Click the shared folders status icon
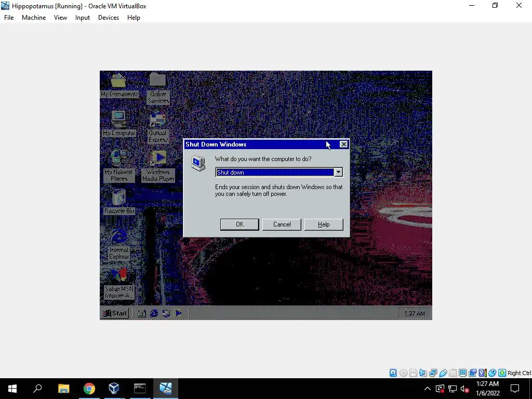532x399 pixels. click(453, 373)
